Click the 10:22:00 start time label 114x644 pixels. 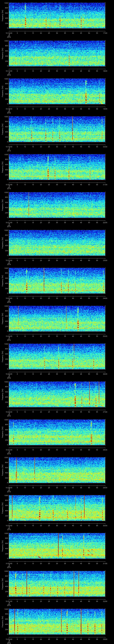[x=9, y=260]
